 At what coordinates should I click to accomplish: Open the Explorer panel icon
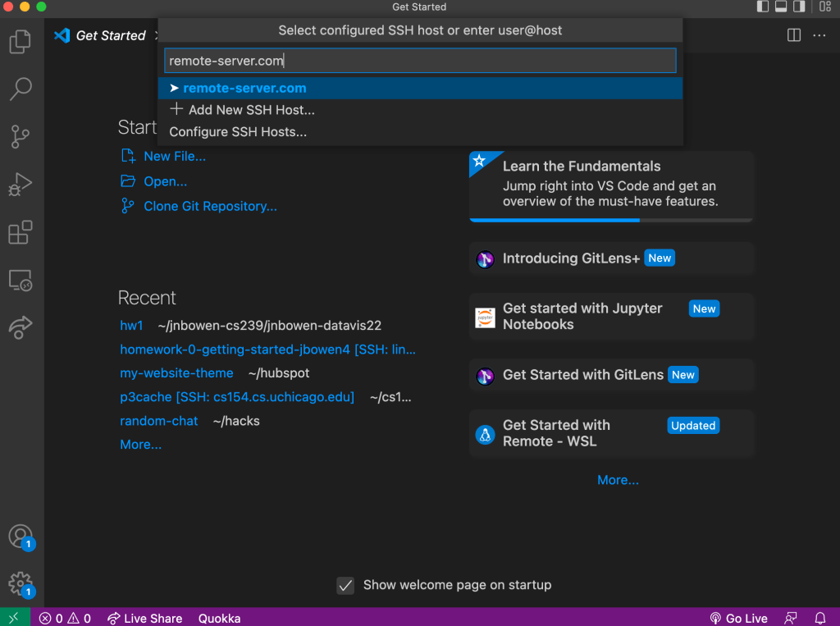(x=21, y=41)
